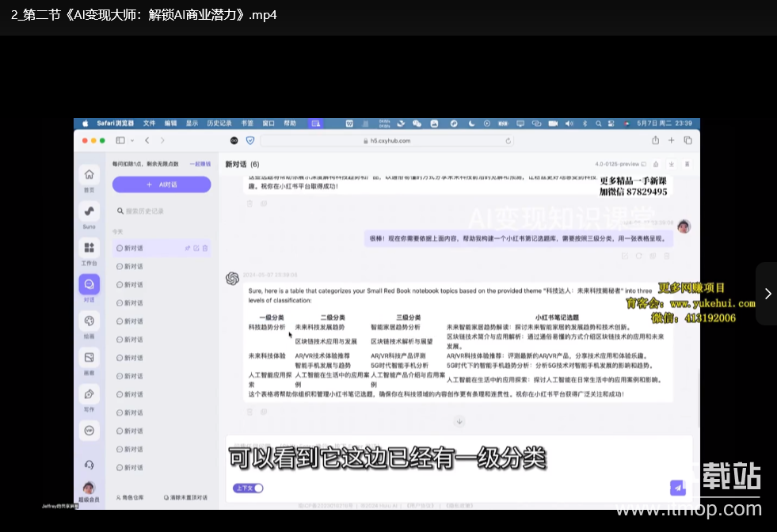Click the Apple logo in menu bar
Image resolution: width=777 pixels, height=532 pixels.
(x=86, y=123)
